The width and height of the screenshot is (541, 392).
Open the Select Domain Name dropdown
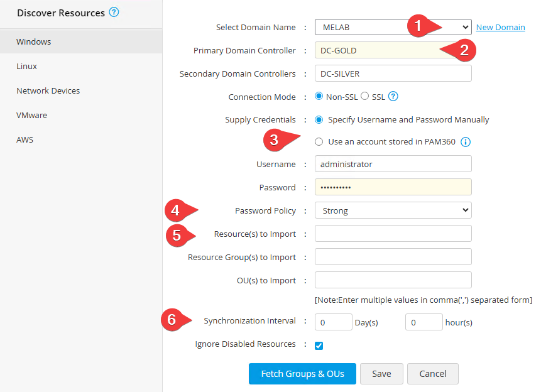[393, 27]
